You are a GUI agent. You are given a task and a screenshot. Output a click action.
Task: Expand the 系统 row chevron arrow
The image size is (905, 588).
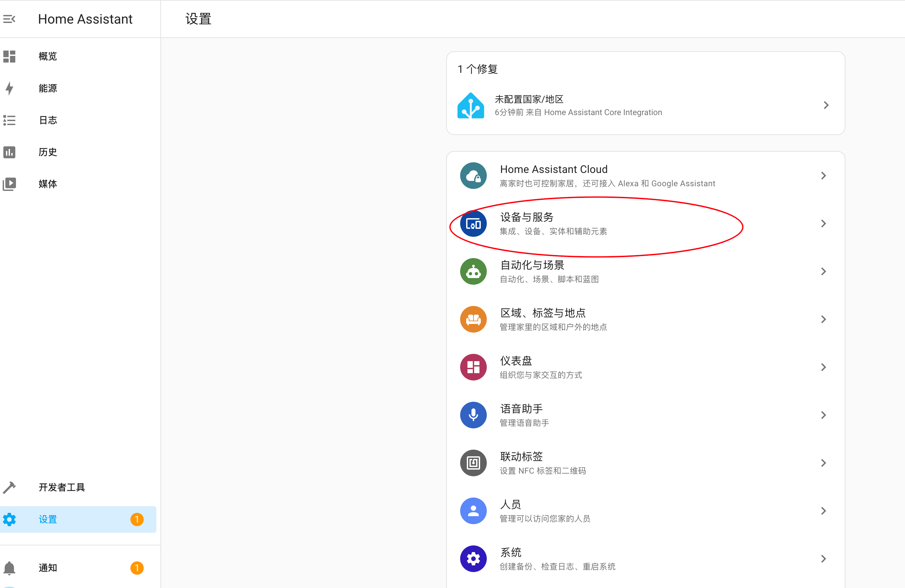[823, 559]
